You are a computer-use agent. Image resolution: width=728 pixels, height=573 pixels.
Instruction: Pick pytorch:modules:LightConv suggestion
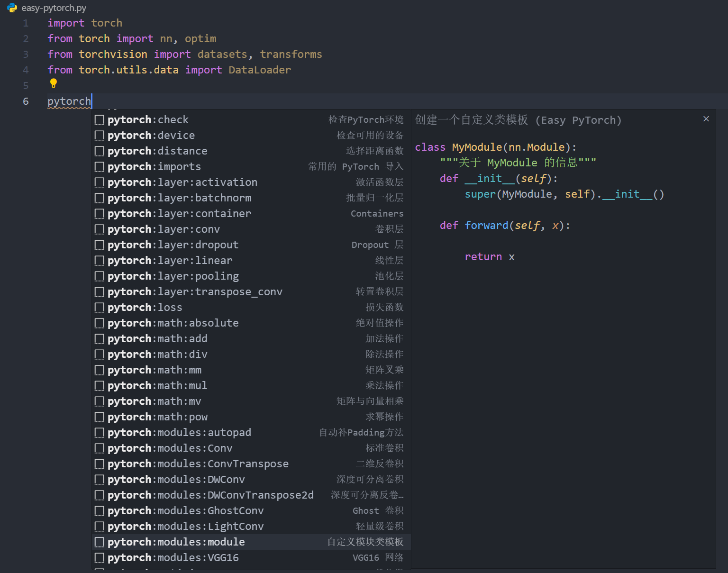coord(251,527)
